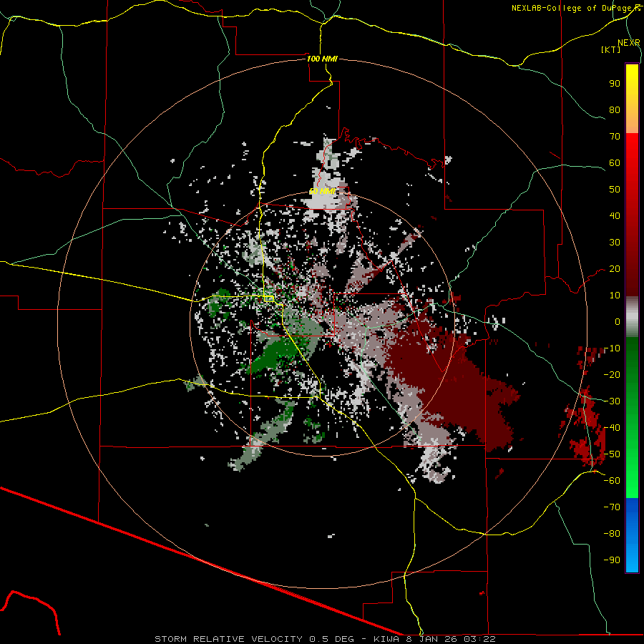The width and height of the screenshot is (644, 644).
Task: Click the 20 value on velocity scale
Action: pyautogui.click(x=615, y=268)
